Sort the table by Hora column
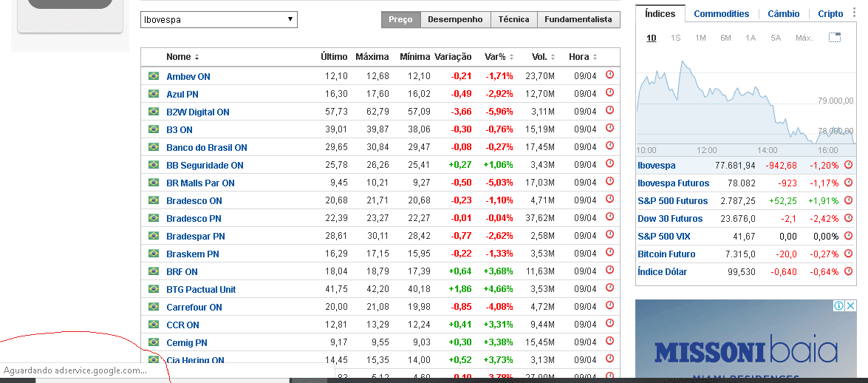Image resolution: width=868 pixels, height=383 pixels. tap(583, 56)
